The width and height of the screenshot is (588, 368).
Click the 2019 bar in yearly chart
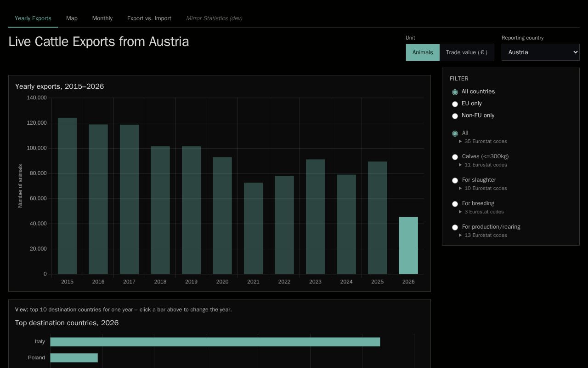click(191, 210)
